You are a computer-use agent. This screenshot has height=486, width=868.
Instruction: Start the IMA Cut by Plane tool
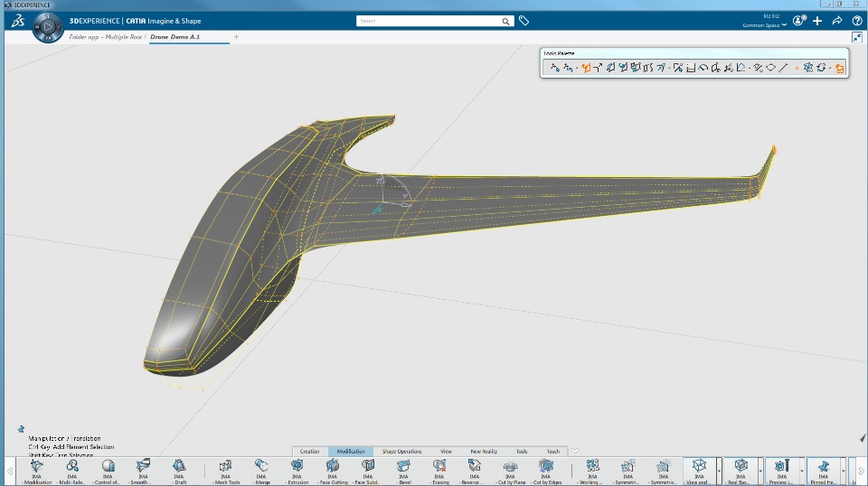pyautogui.click(x=510, y=472)
